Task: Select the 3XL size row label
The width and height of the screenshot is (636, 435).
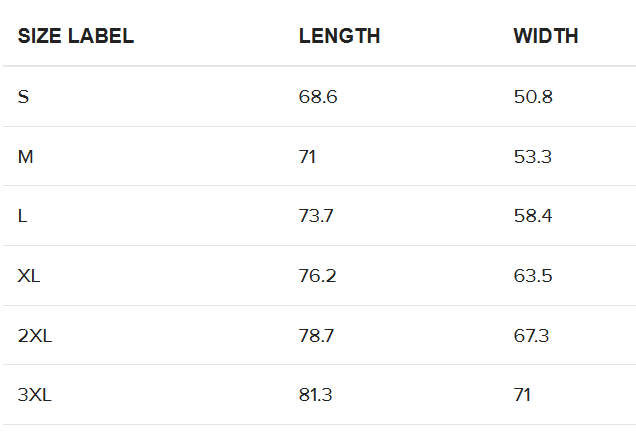Action: [34, 395]
